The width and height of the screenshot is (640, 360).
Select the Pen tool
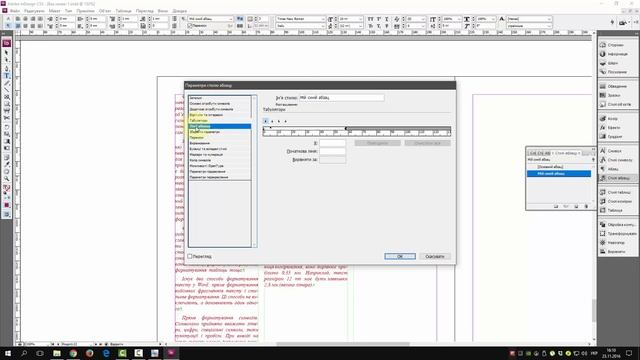click(7, 68)
